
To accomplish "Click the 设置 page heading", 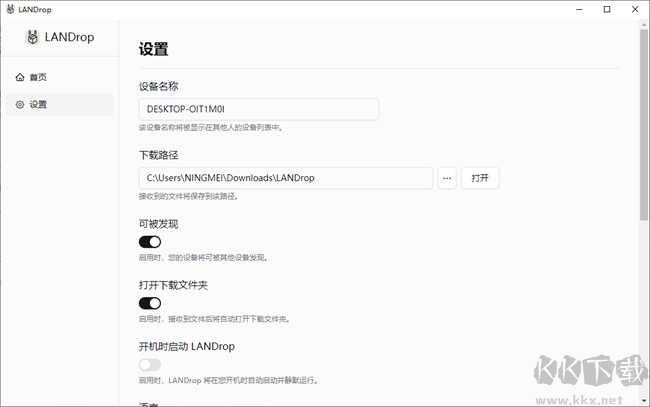I will (153, 49).
